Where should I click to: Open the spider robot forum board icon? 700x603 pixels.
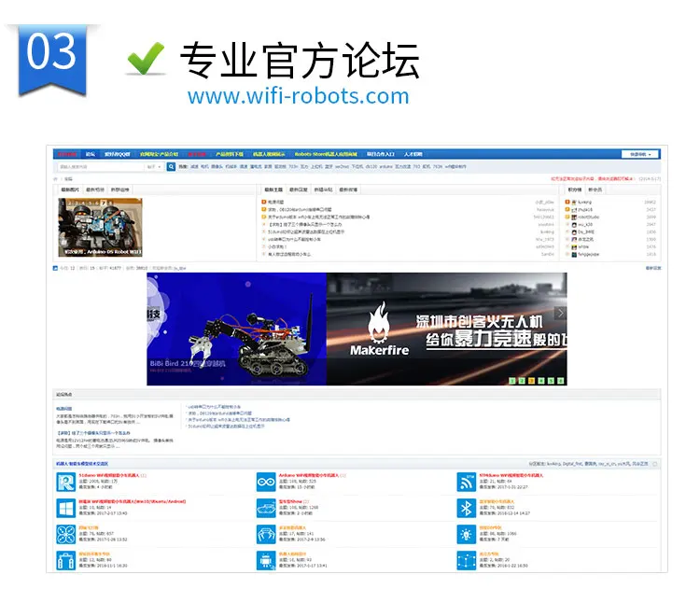pyautogui.click(x=266, y=534)
